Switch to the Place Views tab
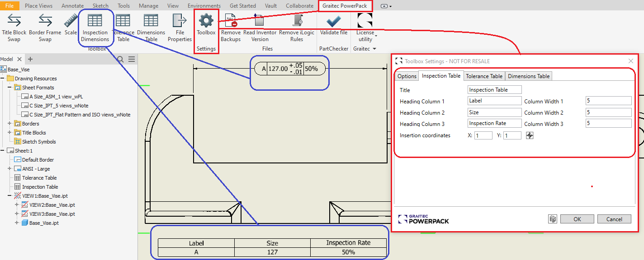Image resolution: width=644 pixels, height=260 pixels. (x=38, y=6)
